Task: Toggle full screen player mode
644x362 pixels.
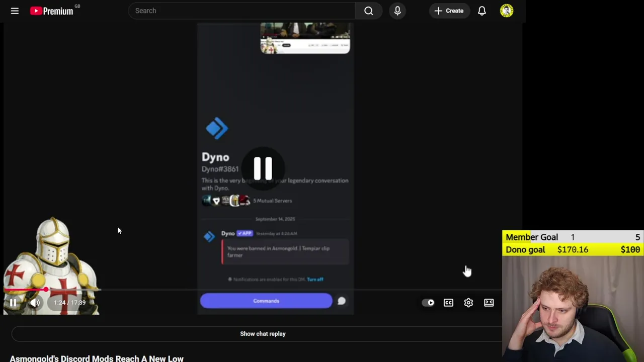Action: click(489, 303)
